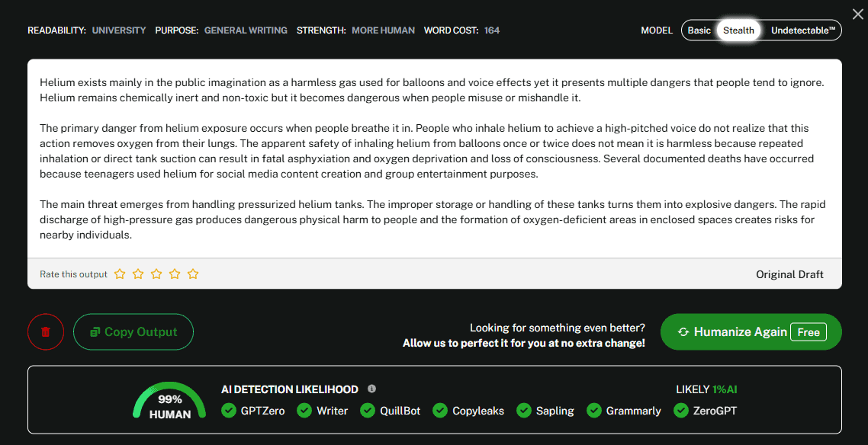Rate output with the fifth star
The image size is (868, 445).
(x=193, y=274)
